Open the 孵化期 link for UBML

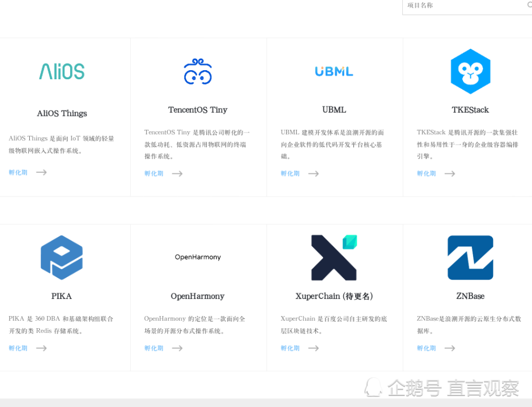tap(290, 173)
